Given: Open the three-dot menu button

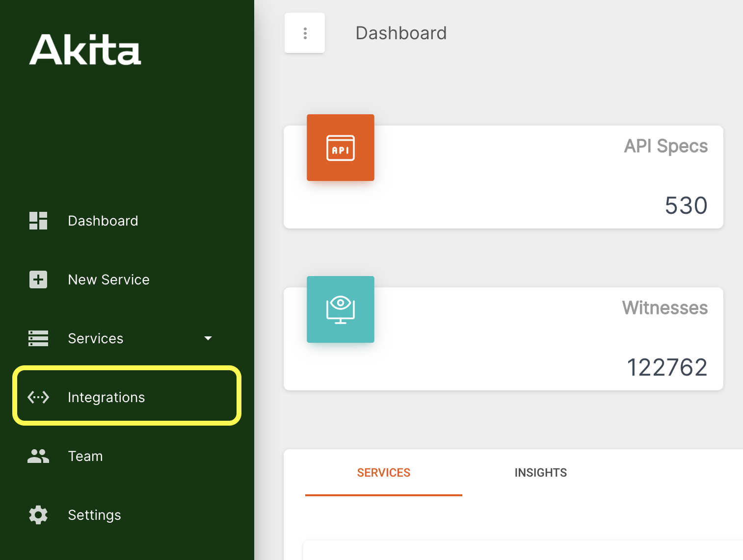Looking at the screenshot, I should 305,33.
